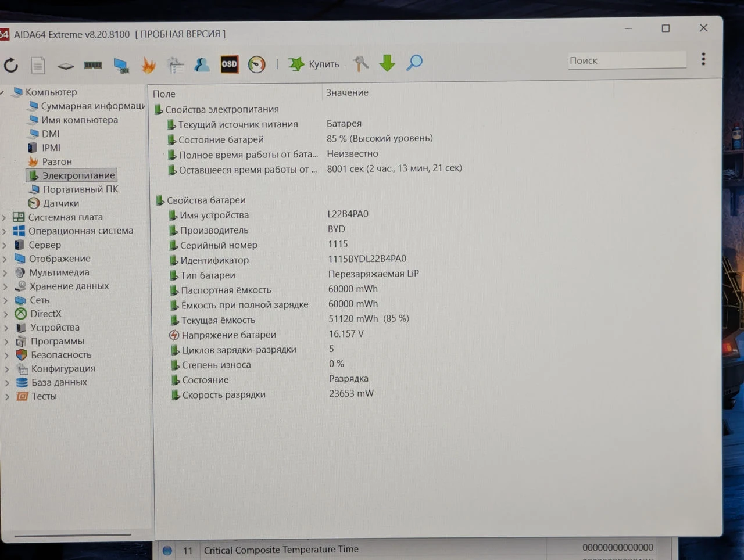Select Имя компьютера in the tree
This screenshot has width=744, height=560.
coord(73,120)
